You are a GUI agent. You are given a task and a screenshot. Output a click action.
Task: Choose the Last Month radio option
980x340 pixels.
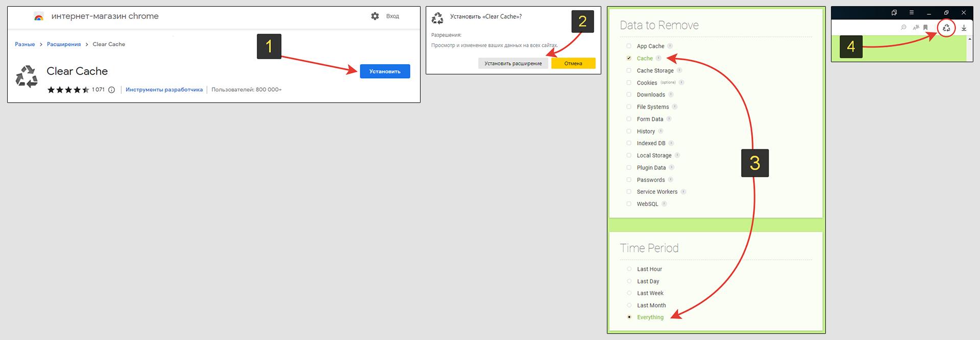(x=629, y=305)
